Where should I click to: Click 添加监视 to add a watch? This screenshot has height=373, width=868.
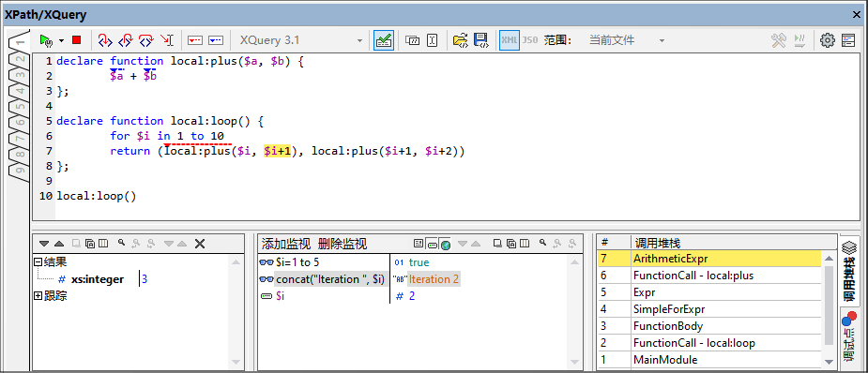click(287, 244)
